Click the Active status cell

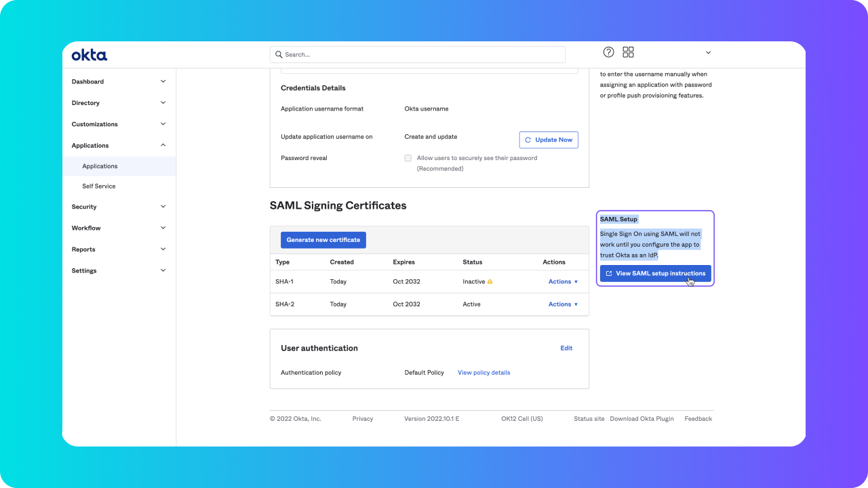click(x=471, y=304)
